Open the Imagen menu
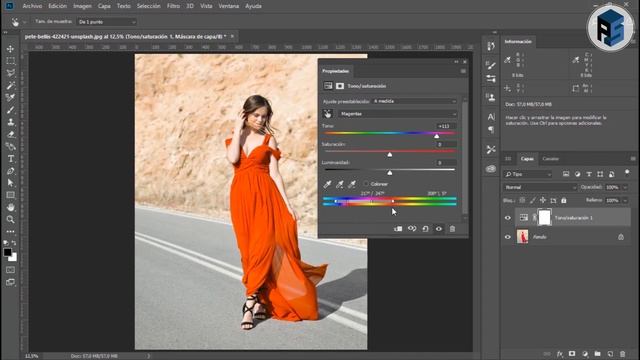Image resolution: width=640 pixels, height=360 pixels. pyautogui.click(x=82, y=6)
